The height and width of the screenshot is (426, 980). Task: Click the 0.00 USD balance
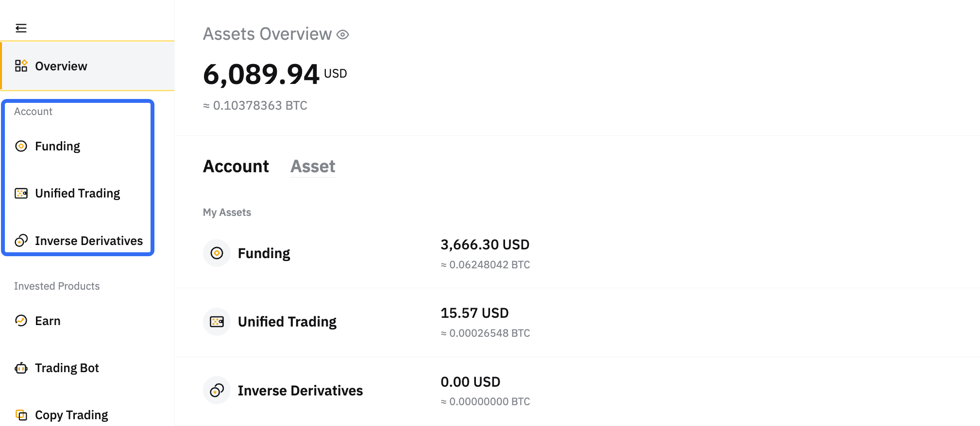click(x=470, y=382)
